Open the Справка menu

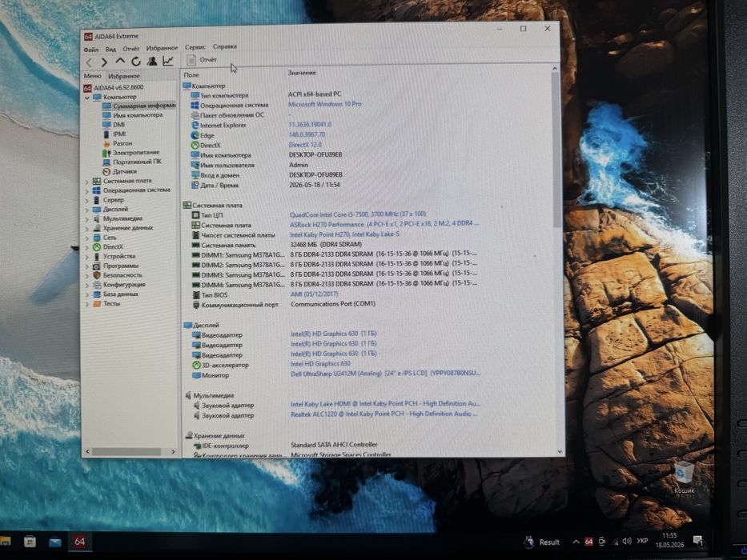[225, 46]
